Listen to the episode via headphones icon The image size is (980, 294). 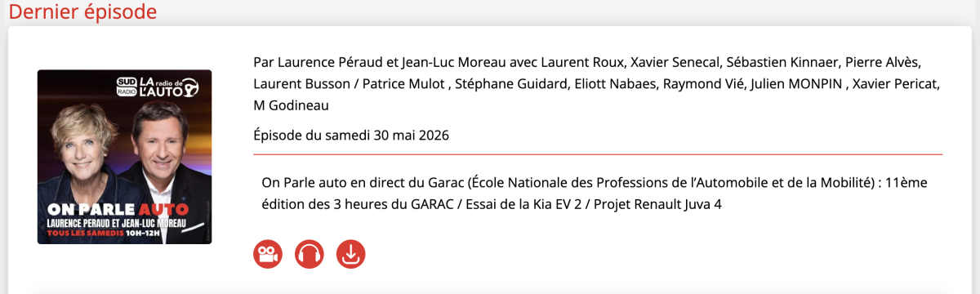[x=309, y=254]
